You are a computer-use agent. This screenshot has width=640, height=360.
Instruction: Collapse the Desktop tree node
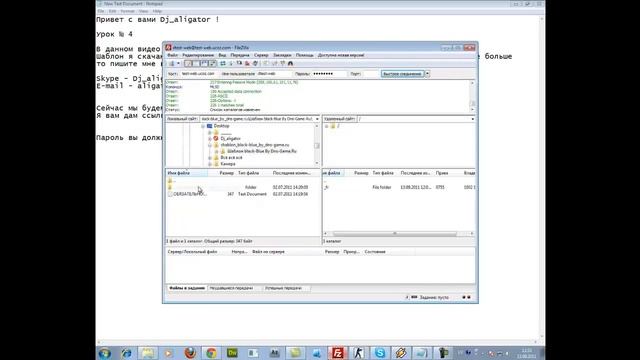point(203,126)
